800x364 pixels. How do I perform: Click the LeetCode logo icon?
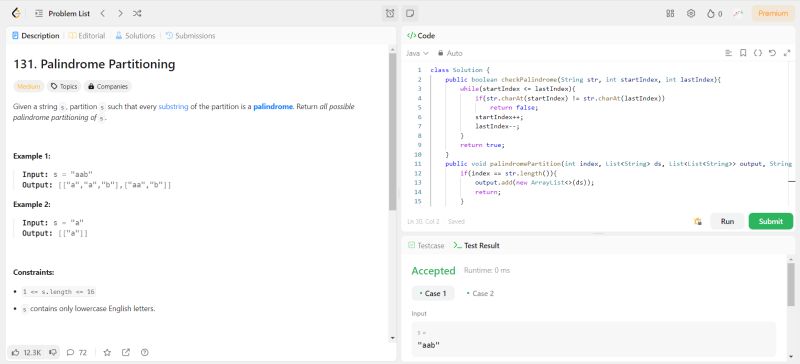click(x=16, y=14)
